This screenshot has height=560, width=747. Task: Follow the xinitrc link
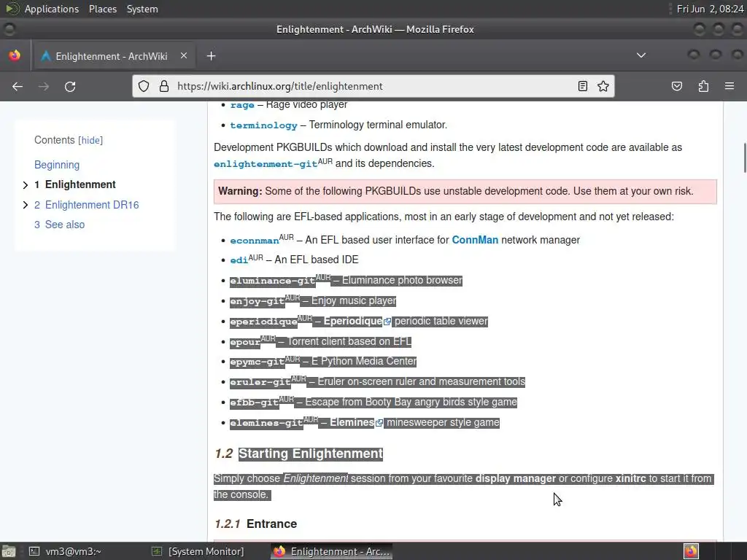(x=631, y=478)
